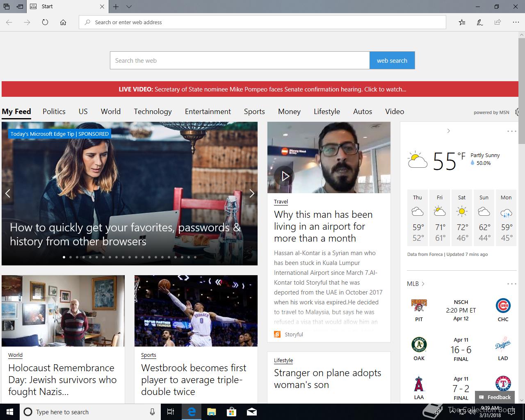Click Travel category label
Image resolution: width=525 pixels, height=420 pixels.
281,202
